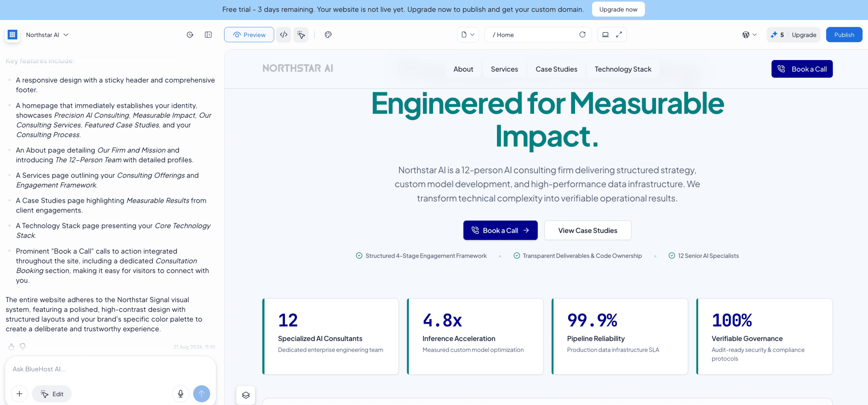The width and height of the screenshot is (868, 405).
Task: Click Upgrade now in the trial banner
Action: coord(618,9)
